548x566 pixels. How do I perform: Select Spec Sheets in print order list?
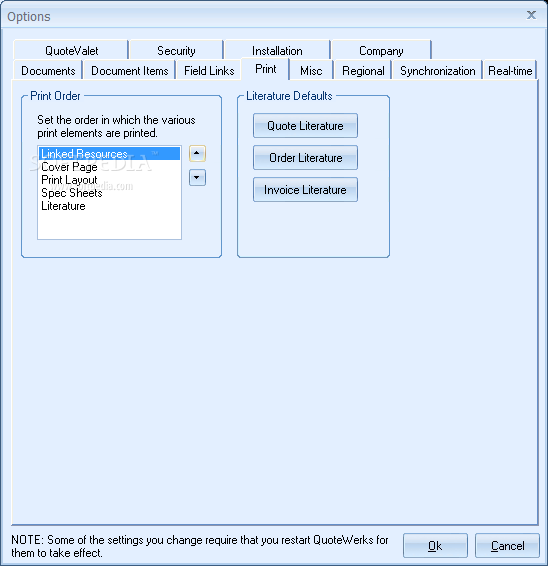(x=109, y=193)
